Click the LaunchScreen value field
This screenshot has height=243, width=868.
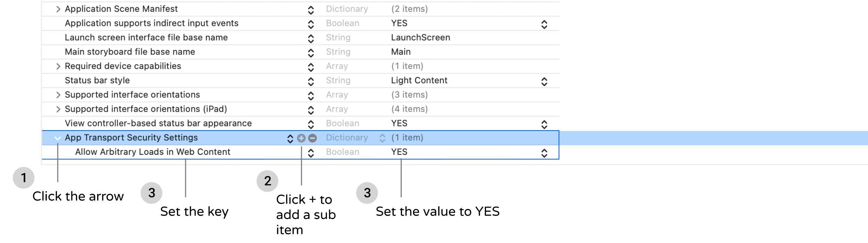pos(420,37)
